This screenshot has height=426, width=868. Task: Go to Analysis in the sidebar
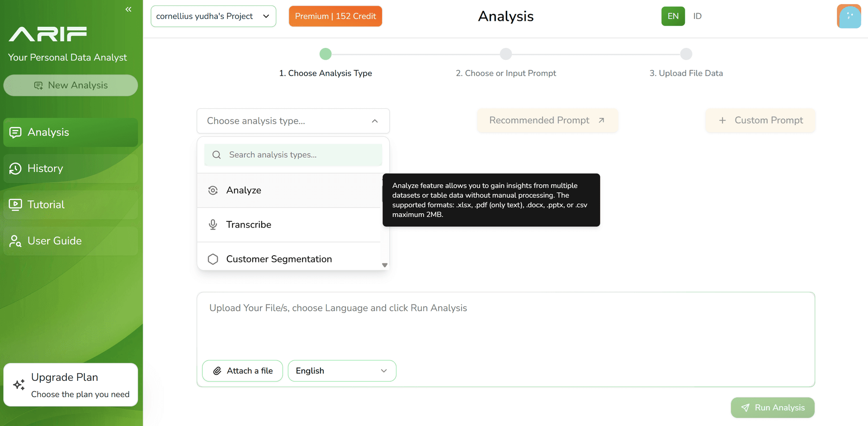[x=71, y=132]
